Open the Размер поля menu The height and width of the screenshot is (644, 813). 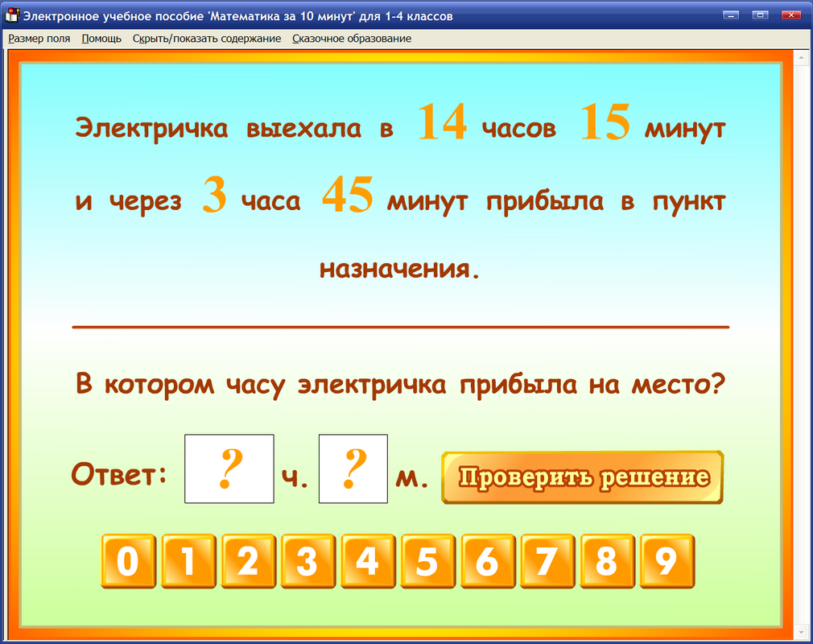coord(39,38)
